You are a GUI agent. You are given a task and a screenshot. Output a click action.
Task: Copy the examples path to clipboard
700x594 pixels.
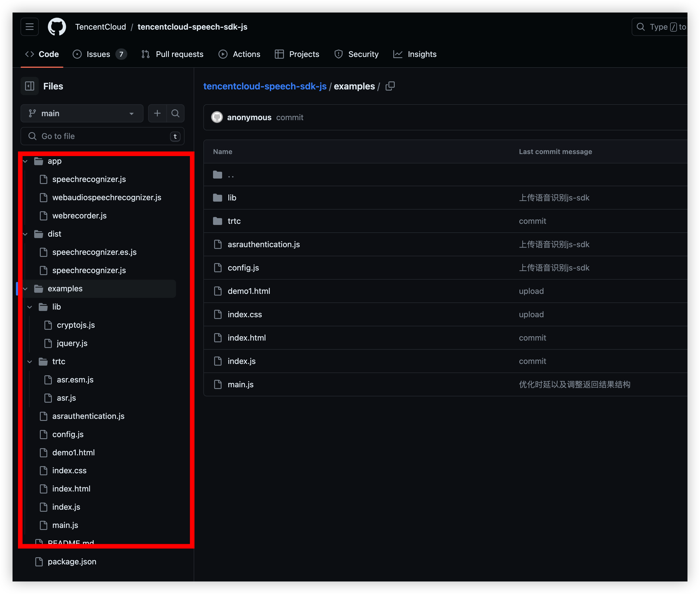390,86
